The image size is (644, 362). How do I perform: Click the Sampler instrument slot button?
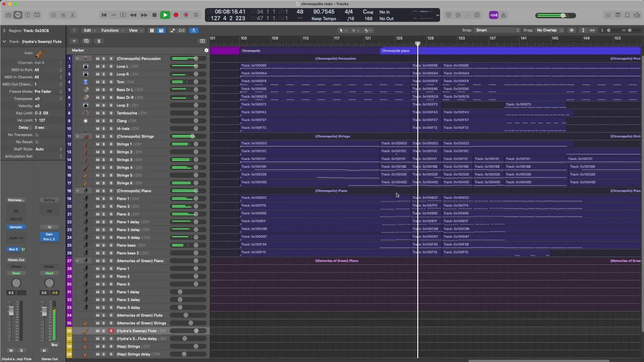pos(16,227)
